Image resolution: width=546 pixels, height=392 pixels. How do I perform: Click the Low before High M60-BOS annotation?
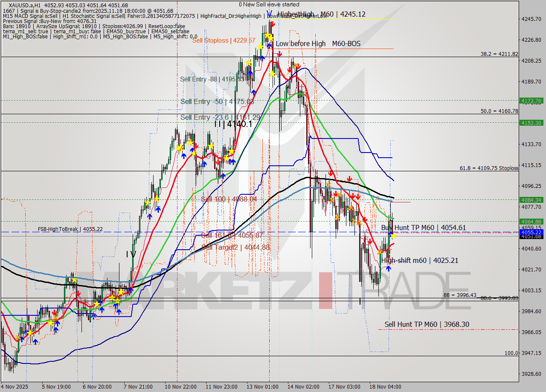click(x=318, y=43)
